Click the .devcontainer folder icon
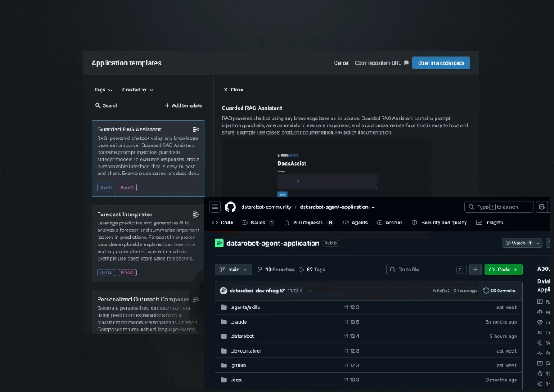 tap(224, 350)
